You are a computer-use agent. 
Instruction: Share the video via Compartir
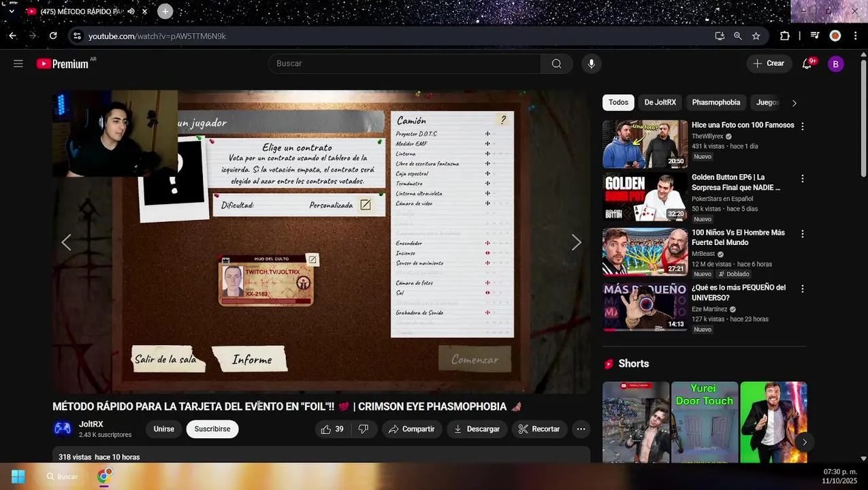tap(411, 429)
